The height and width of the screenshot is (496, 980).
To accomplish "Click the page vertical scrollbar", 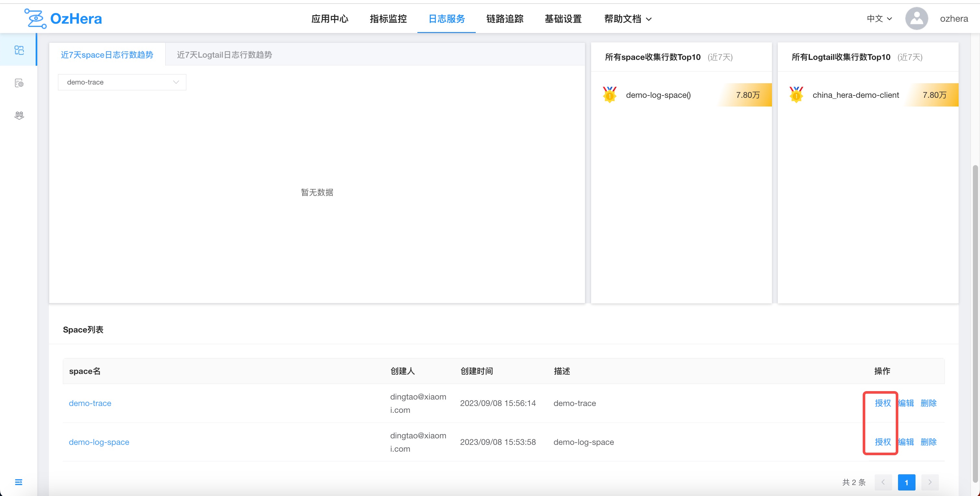I will tap(975, 323).
